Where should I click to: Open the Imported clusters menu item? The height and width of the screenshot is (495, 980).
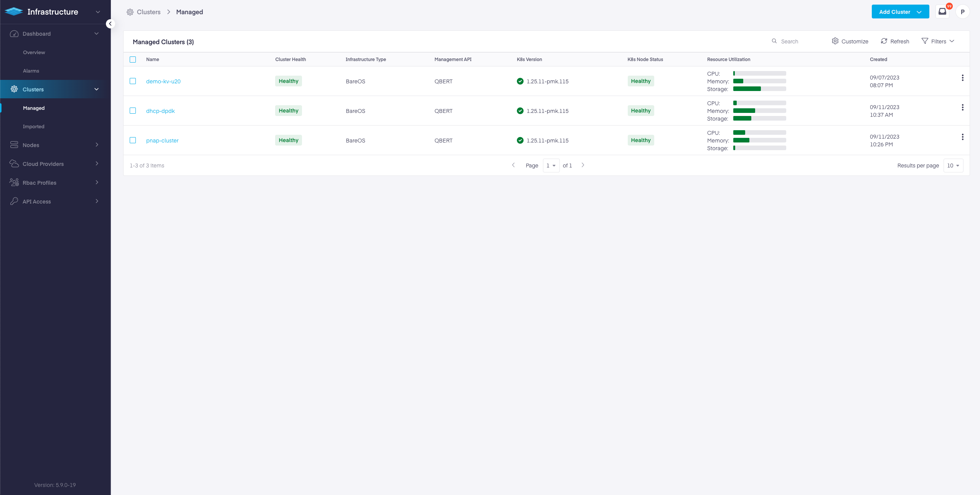(x=34, y=126)
